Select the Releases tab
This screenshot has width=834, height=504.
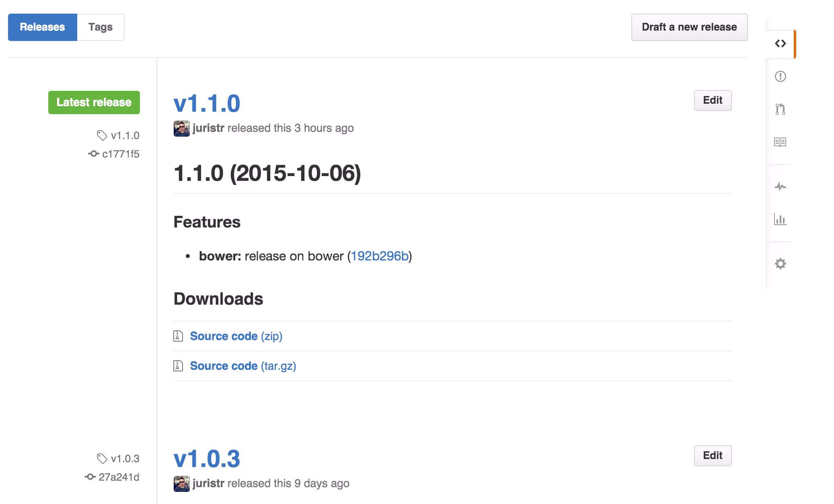click(x=42, y=27)
